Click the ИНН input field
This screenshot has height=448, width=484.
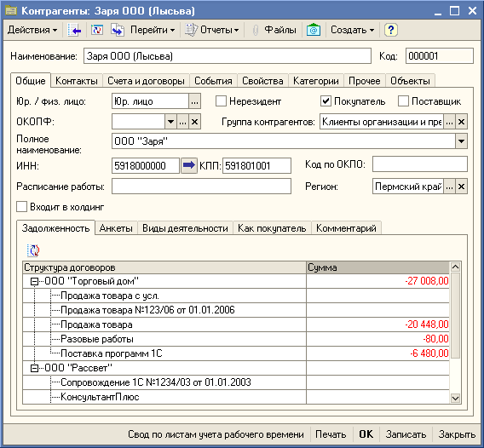click(x=146, y=166)
